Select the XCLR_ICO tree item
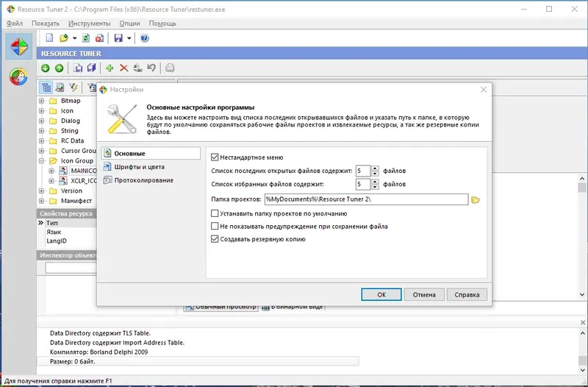This screenshot has height=387, width=588. (84, 181)
